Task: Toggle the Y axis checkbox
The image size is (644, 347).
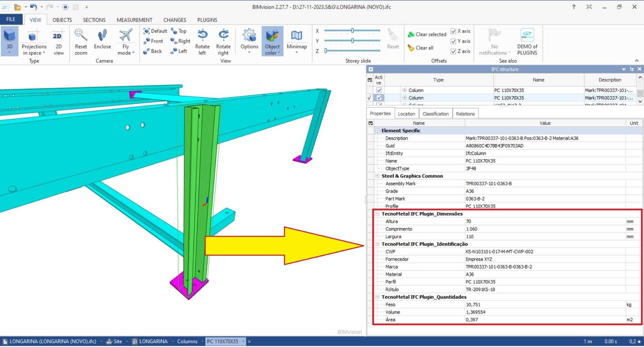Action: click(x=454, y=41)
